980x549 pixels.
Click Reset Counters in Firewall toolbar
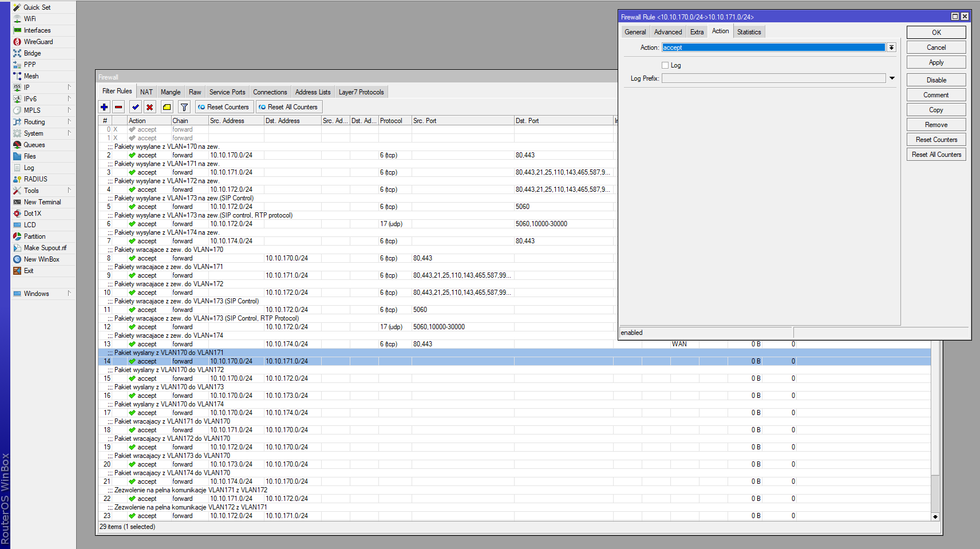coord(224,107)
